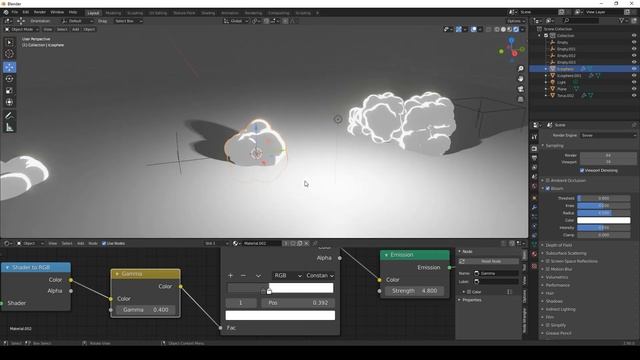Expand Properties section in node sidebar
This screenshot has height=360, width=640.
pyautogui.click(x=471, y=300)
